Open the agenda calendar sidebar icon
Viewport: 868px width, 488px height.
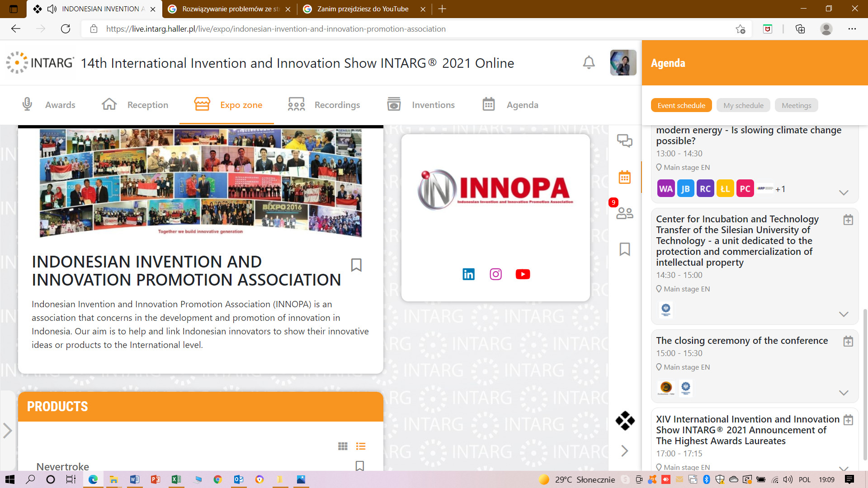(x=625, y=177)
